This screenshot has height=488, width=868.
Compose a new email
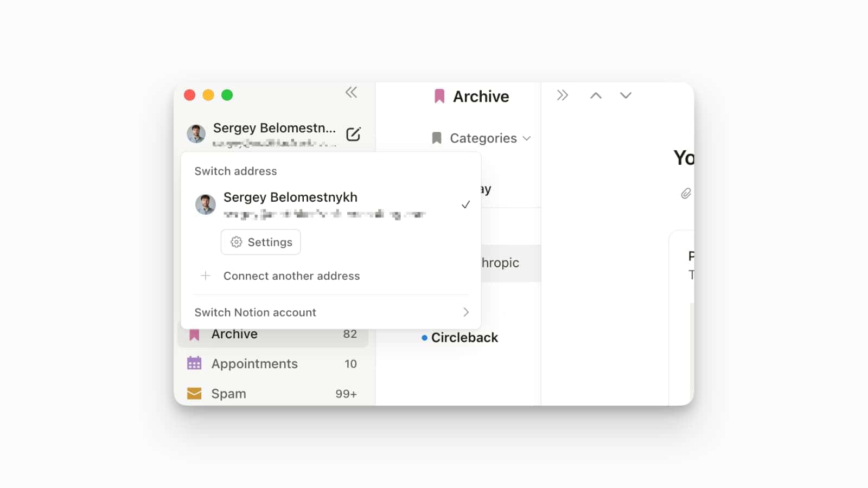(353, 133)
